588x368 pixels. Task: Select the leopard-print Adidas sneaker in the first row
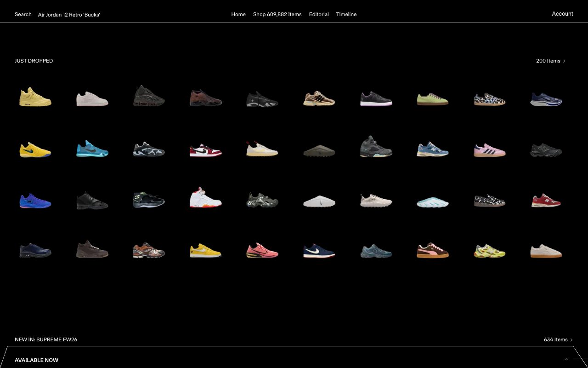tap(489, 99)
